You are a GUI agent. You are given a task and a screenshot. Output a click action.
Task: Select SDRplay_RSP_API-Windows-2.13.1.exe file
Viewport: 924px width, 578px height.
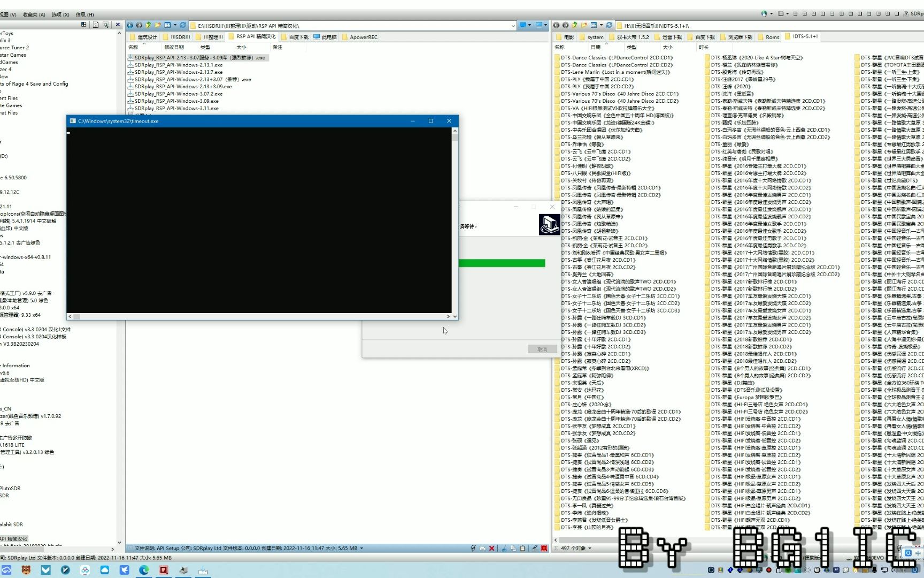[x=175, y=65]
